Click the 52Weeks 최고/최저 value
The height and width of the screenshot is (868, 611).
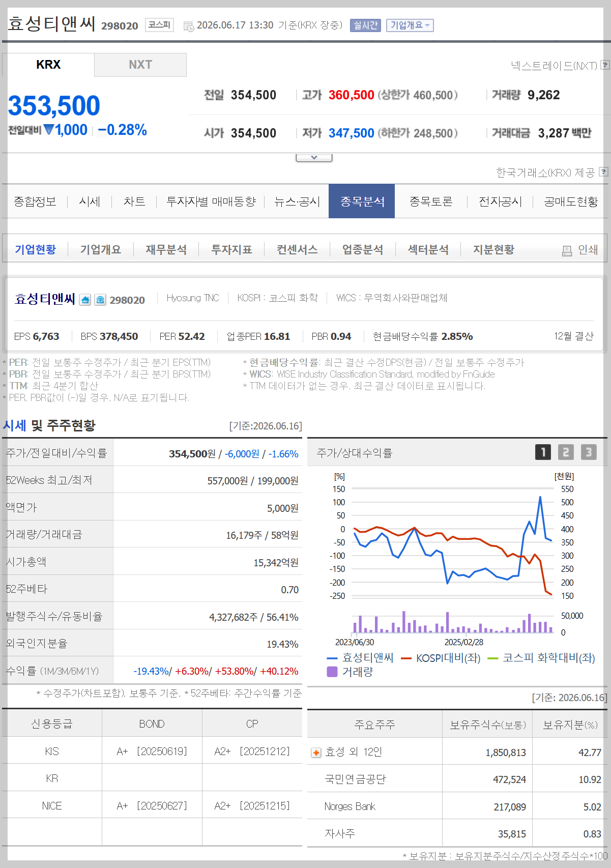[x=253, y=481]
